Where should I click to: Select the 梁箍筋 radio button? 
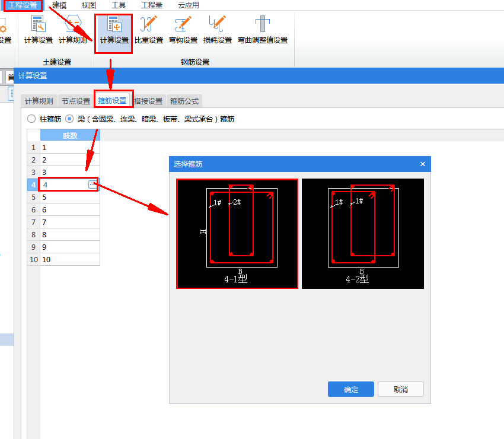[69, 119]
